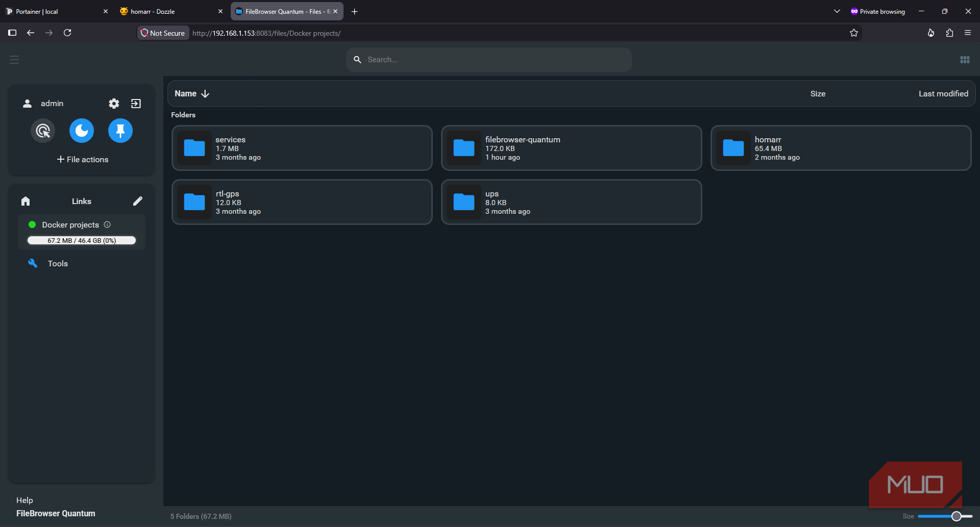The height and width of the screenshot is (527, 980).
Task: Bookmark this page with the star
Action: [854, 33]
